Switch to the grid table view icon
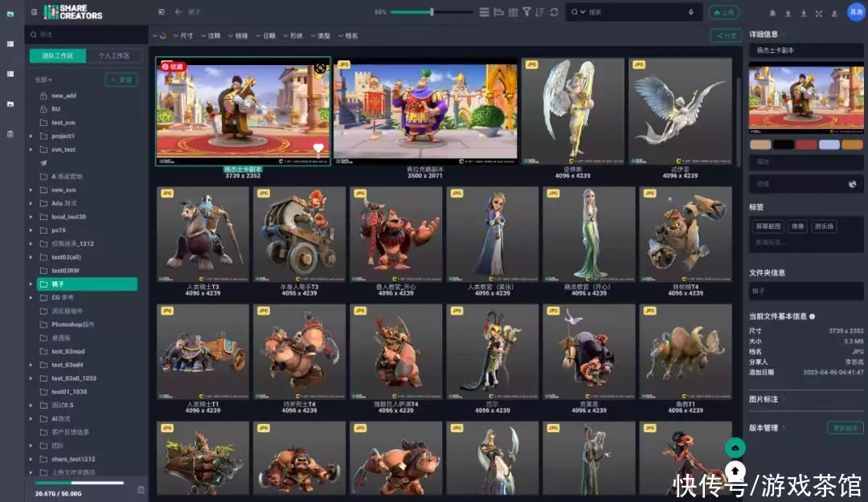The image size is (868, 502). pos(513,11)
